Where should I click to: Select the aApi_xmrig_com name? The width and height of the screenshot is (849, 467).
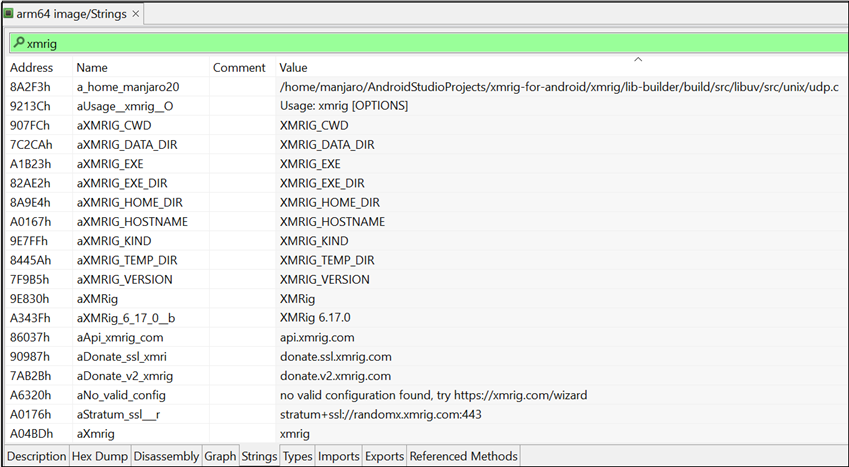(x=120, y=337)
